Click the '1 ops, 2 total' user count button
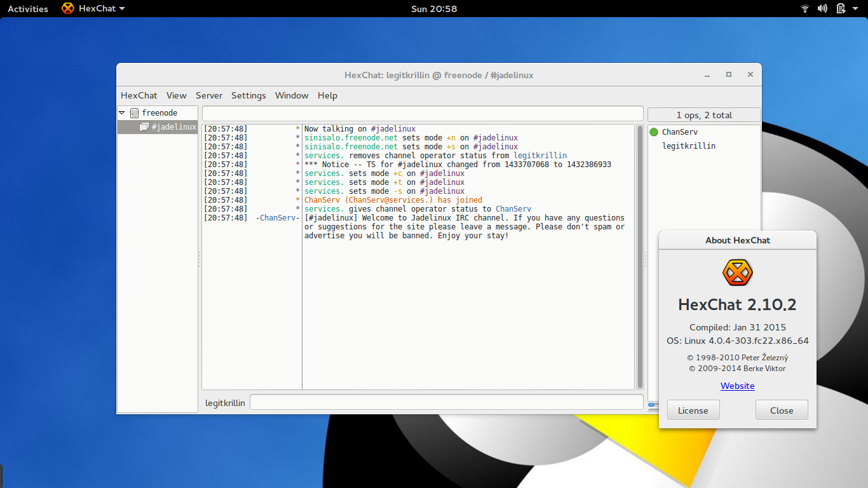868x488 pixels. click(x=704, y=115)
